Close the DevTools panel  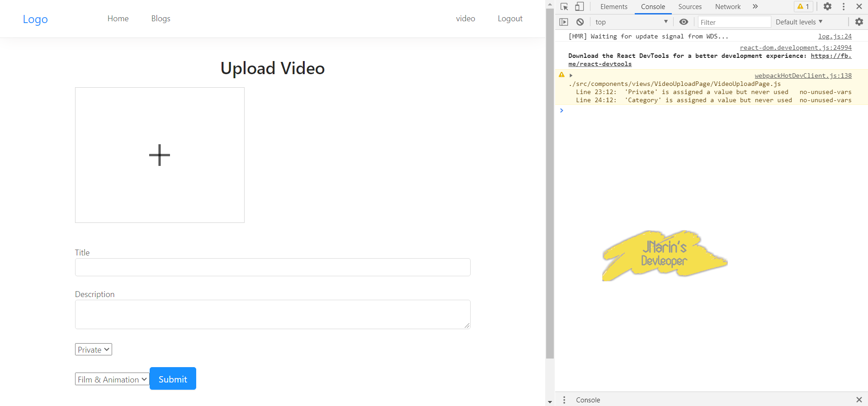point(859,6)
